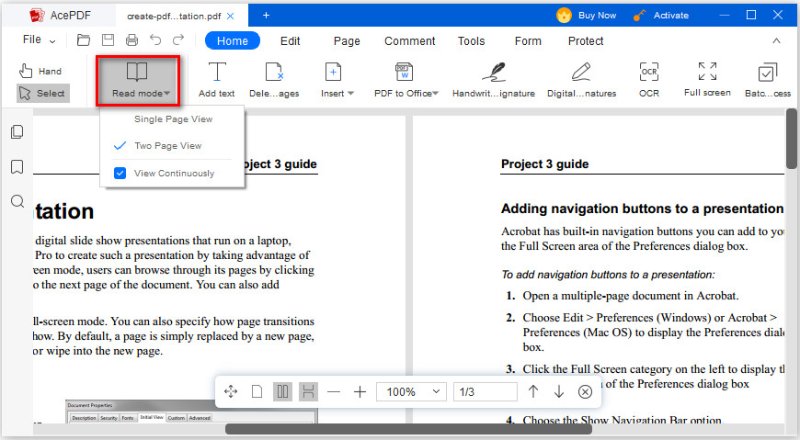Switch to the Comment tab
The image size is (800, 440).
[x=409, y=41]
